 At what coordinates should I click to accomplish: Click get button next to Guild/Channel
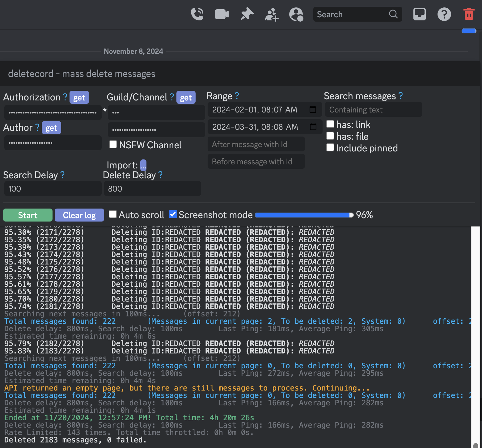point(186,97)
